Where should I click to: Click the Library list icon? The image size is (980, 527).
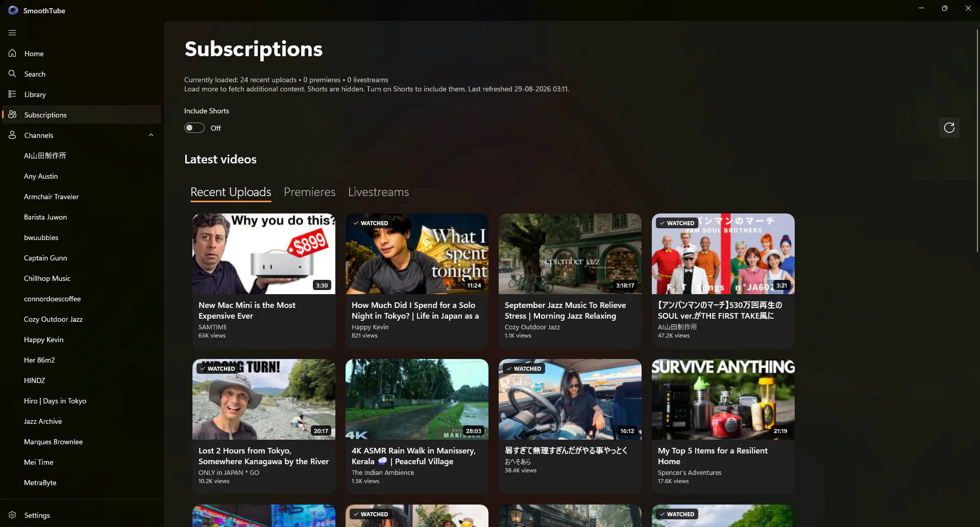pos(12,94)
